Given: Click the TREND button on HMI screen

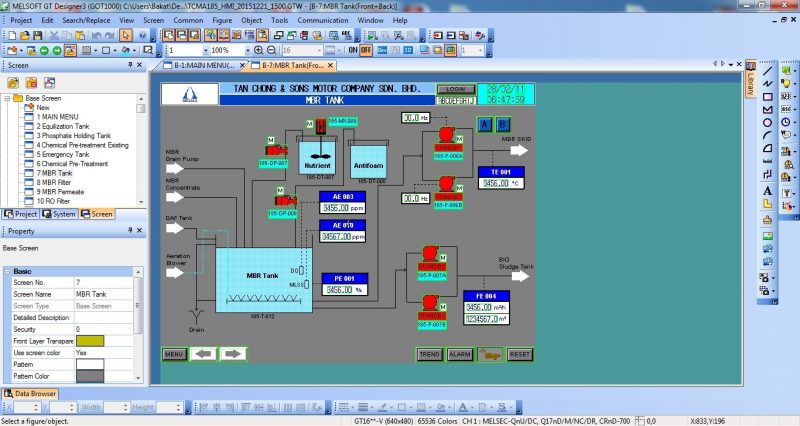Looking at the screenshot, I should click(x=430, y=354).
